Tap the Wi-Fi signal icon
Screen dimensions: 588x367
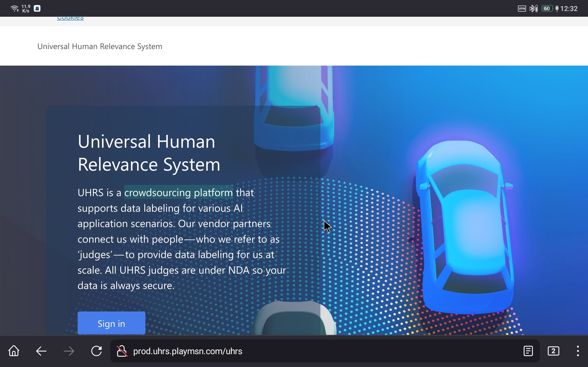(x=15, y=9)
